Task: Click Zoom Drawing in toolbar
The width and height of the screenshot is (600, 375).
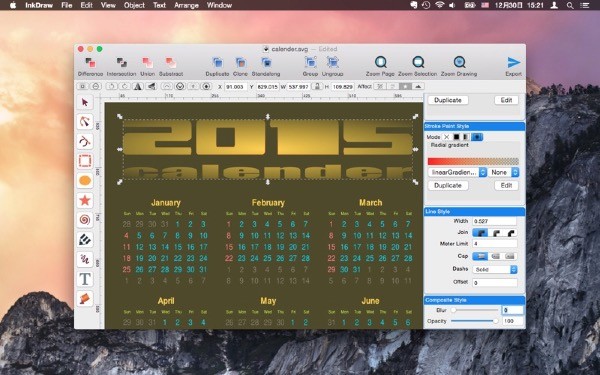Action: click(x=459, y=66)
